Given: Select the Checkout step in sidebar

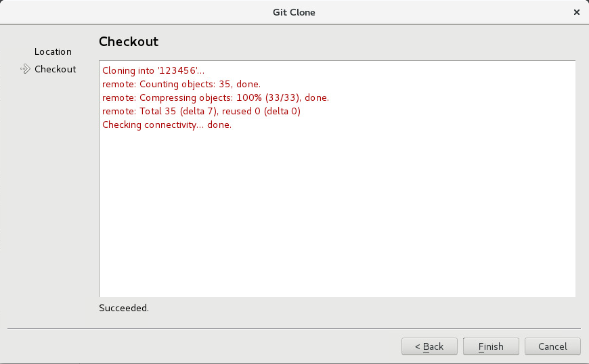Looking at the screenshot, I should coord(56,69).
